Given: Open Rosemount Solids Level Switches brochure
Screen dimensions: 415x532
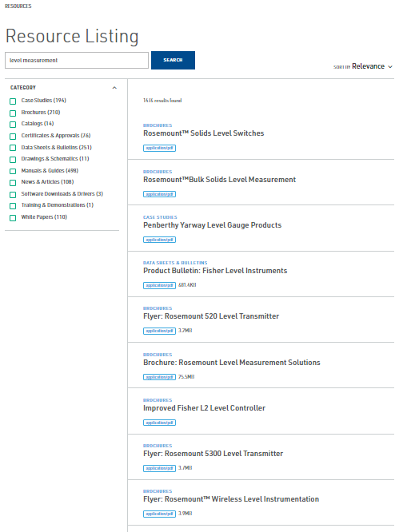Looking at the screenshot, I should (203, 133).
